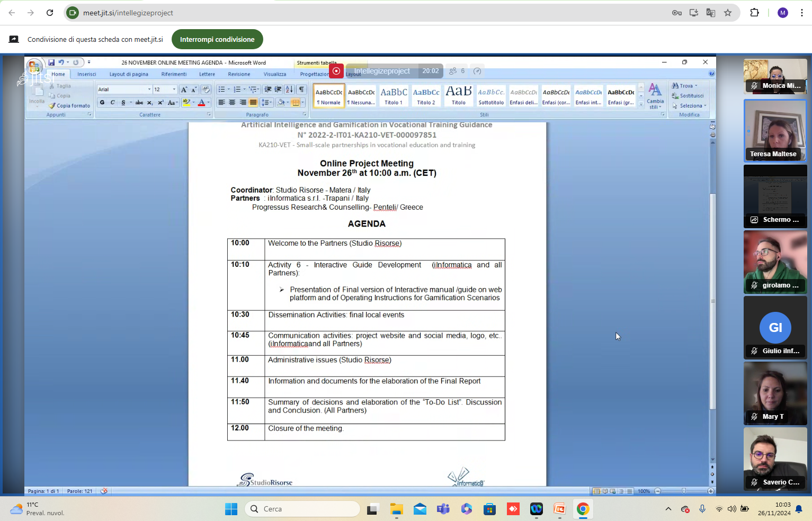Image resolution: width=812 pixels, height=521 pixels.
Task: Click the Jitsi recording indicator icon
Action: point(336,71)
